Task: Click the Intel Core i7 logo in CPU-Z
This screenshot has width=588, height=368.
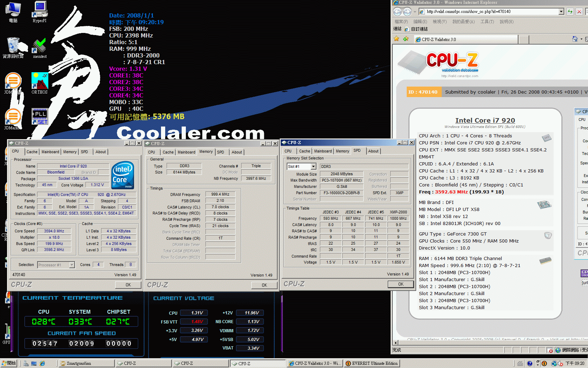Action: pyautogui.click(x=122, y=175)
